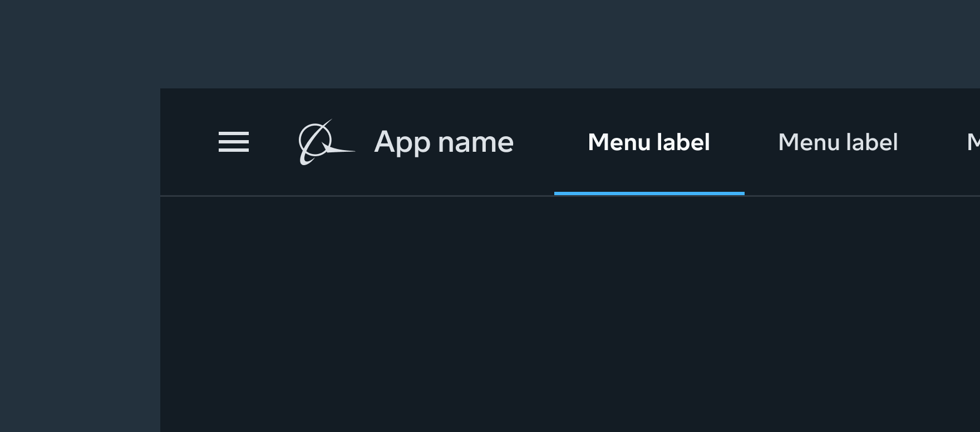Click the App name title text
This screenshot has width=980, height=432.
444,142
